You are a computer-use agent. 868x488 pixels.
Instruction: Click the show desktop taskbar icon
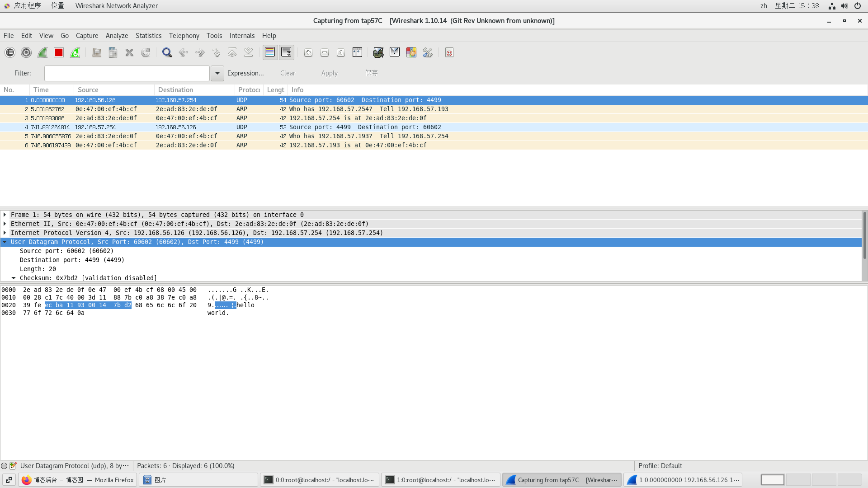coord(9,480)
